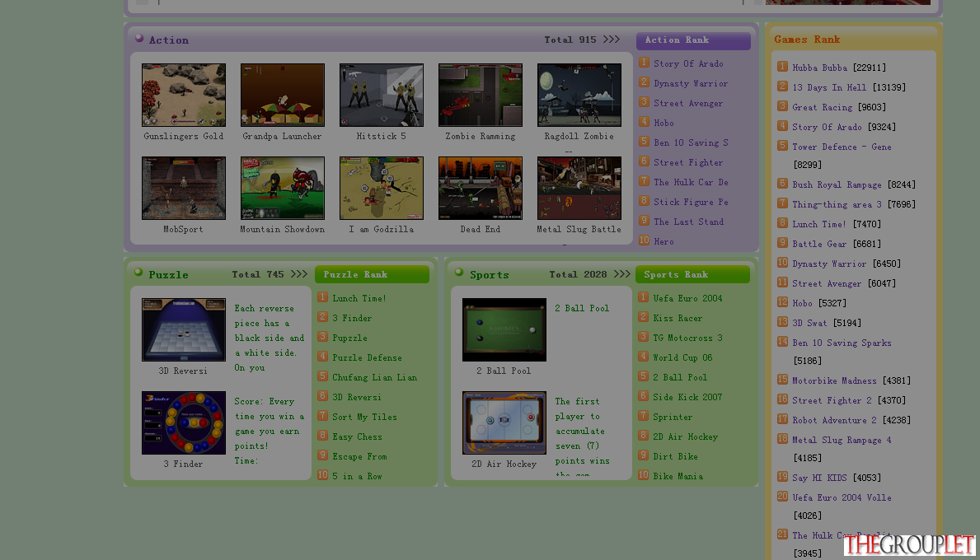Expand all Puzzle games with the arrows
The width and height of the screenshot is (980, 560).
[298, 274]
